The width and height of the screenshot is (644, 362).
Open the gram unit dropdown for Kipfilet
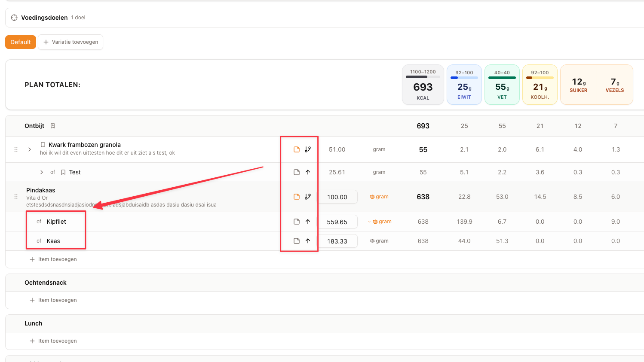380,222
